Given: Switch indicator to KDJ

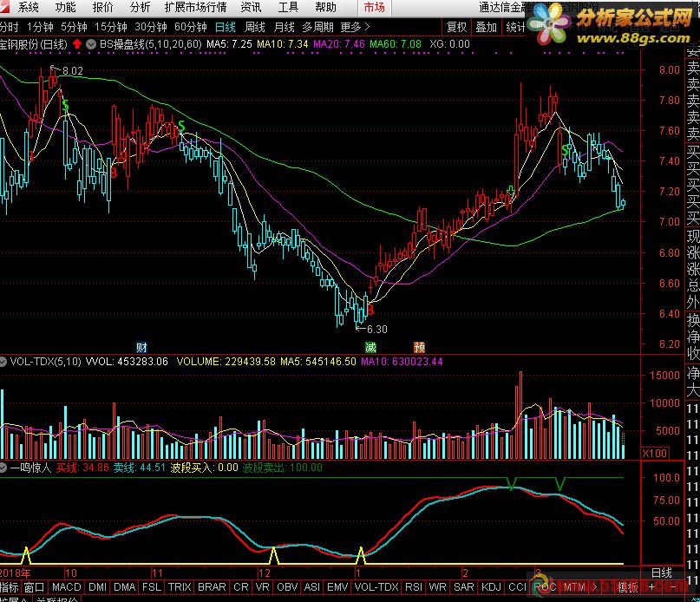Looking at the screenshot, I should click(x=491, y=586).
